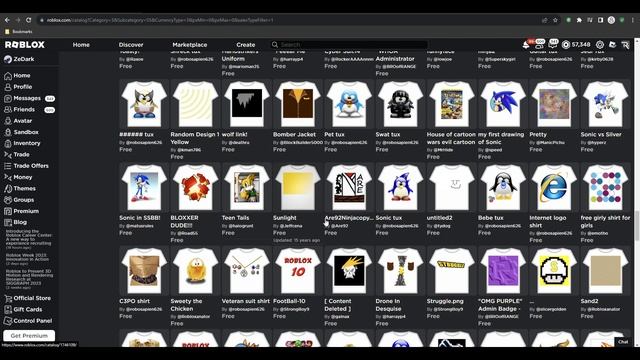Open Money in the left sidebar
This screenshot has width=640, height=360.
pyautogui.click(x=18, y=177)
